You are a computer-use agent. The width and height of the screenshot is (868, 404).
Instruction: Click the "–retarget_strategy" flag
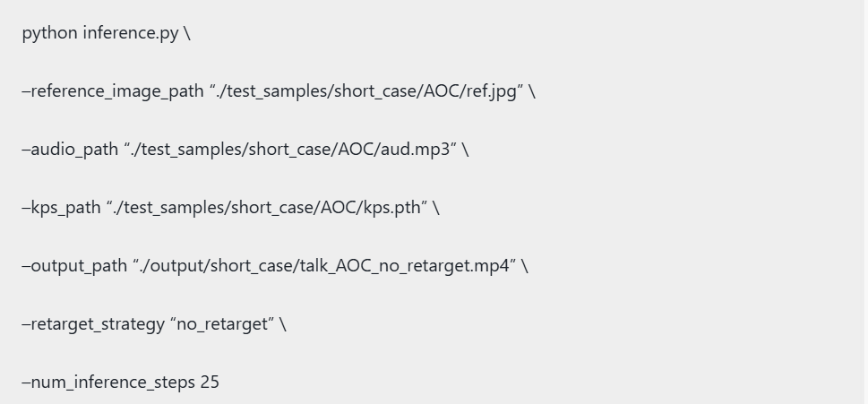pyautogui.click(x=92, y=324)
